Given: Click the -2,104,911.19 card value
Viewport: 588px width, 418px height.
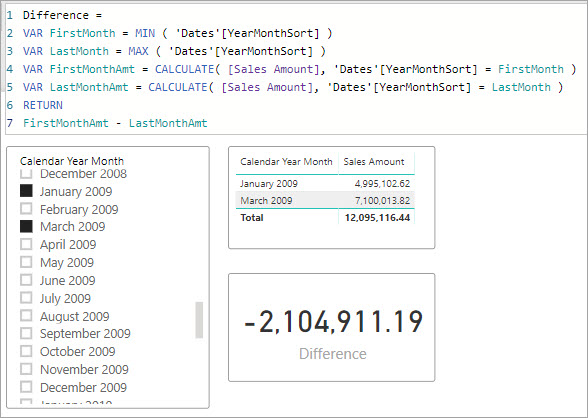Looking at the screenshot, I should tap(333, 322).
